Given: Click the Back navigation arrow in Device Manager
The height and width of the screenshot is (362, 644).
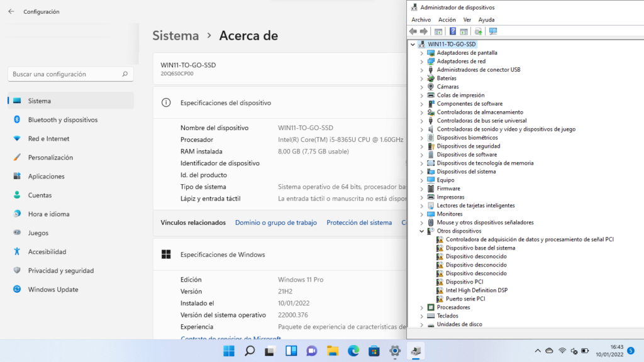Looking at the screenshot, I should click(414, 30).
